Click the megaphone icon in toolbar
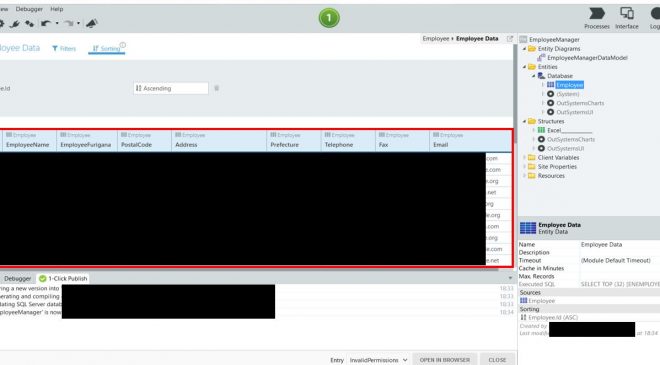The height and width of the screenshot is (365, 660). pos(91,24)
